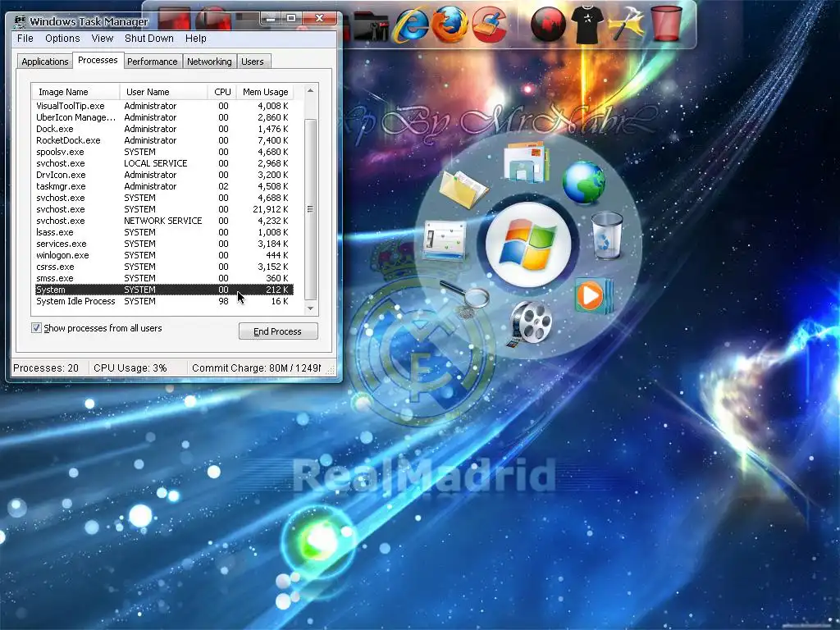Image resolution: width=840 pixels, height=630 pixels.
Task: Sort by CPU column header
Action: pos(222,92)
